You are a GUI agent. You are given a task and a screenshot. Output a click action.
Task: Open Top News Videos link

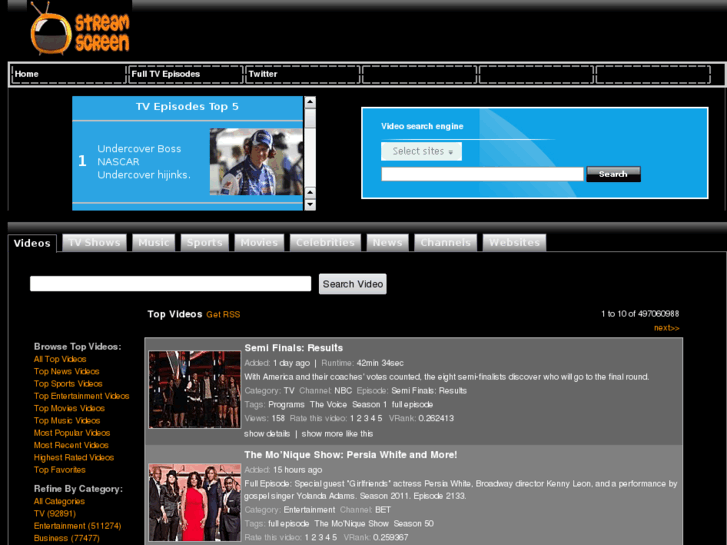coord(66,372)
